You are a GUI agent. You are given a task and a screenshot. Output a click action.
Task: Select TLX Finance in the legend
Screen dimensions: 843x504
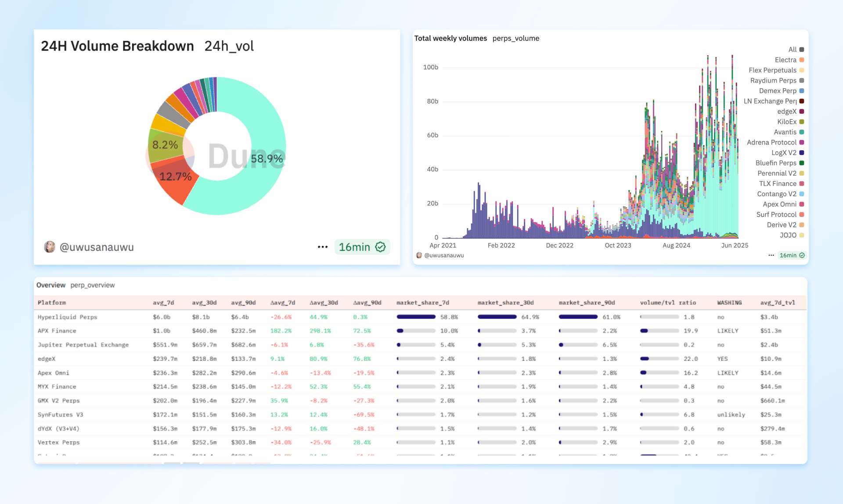click(x=782, y=184)
